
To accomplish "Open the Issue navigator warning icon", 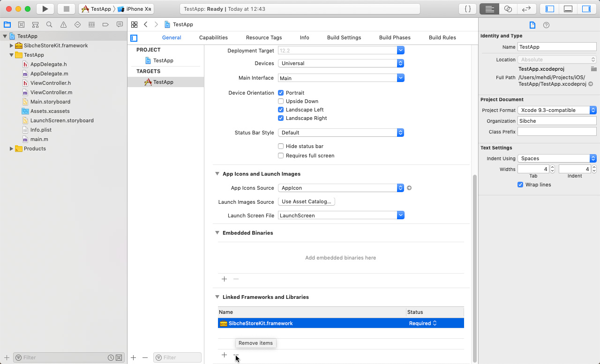I will [63, 24].
